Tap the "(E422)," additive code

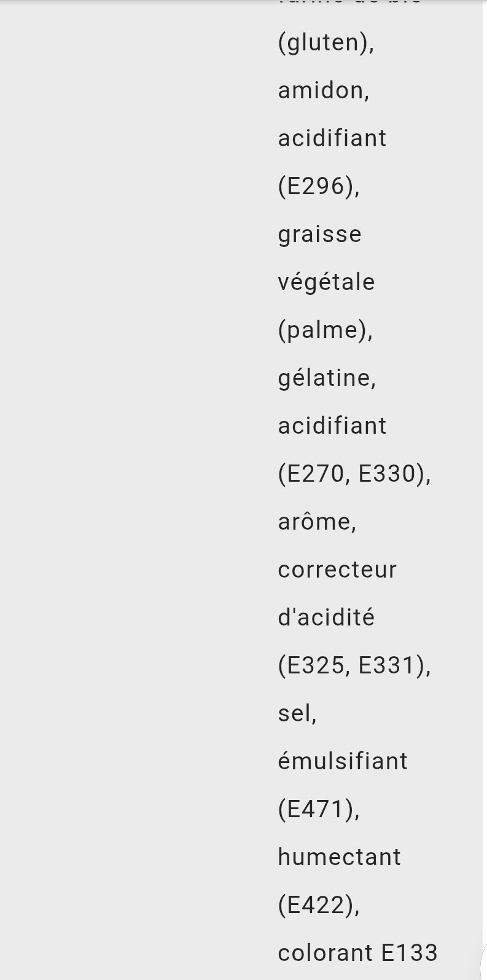pyautogui.click(x=319, y=905)
